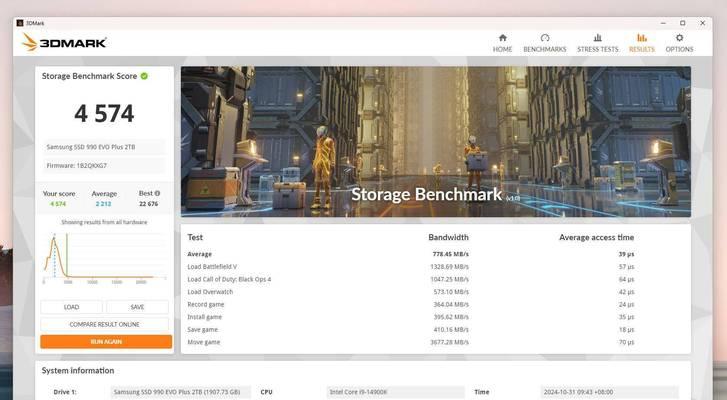Click the Bandwidth column header
Image resolution: width=727 pixels, height=400 pixels.
click(448, 237)
